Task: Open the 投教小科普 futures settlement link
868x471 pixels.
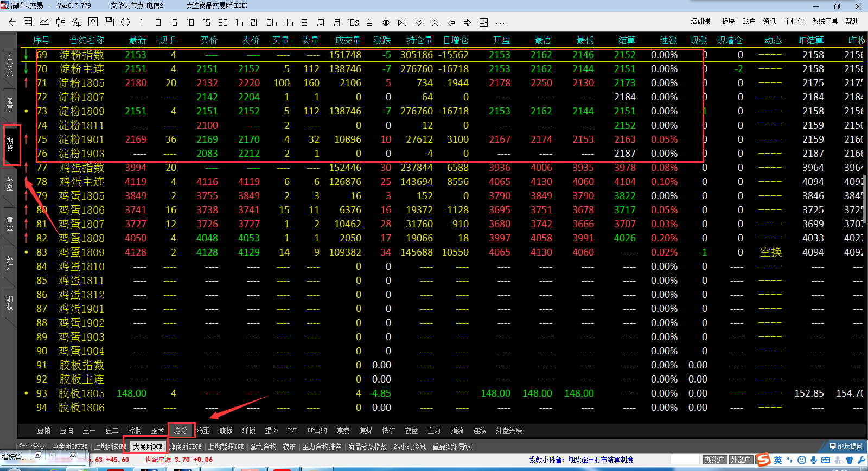Action: pyautogui.click(x=581, y=460)
